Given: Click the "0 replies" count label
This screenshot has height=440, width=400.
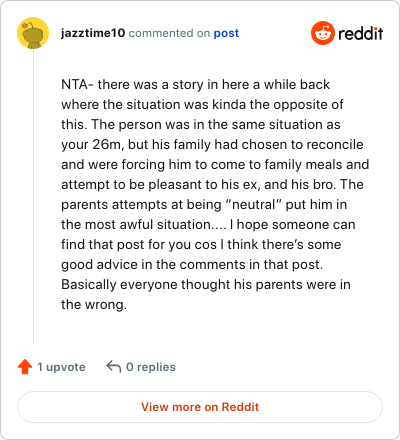Looking at the screenshot, I should (151, 367).
